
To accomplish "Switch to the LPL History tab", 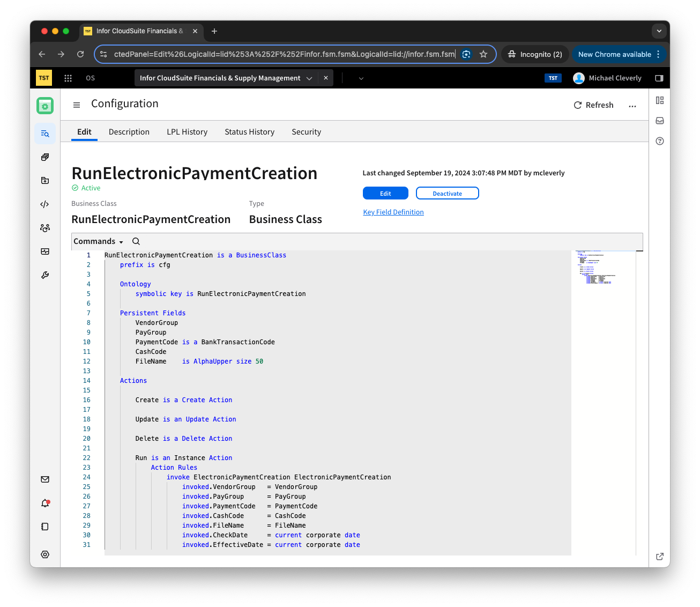I will point(187,132).
